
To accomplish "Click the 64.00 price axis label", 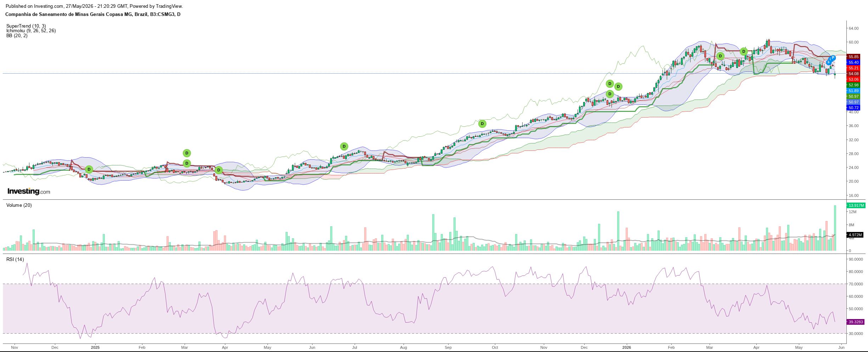I will [x=853, y=28].
